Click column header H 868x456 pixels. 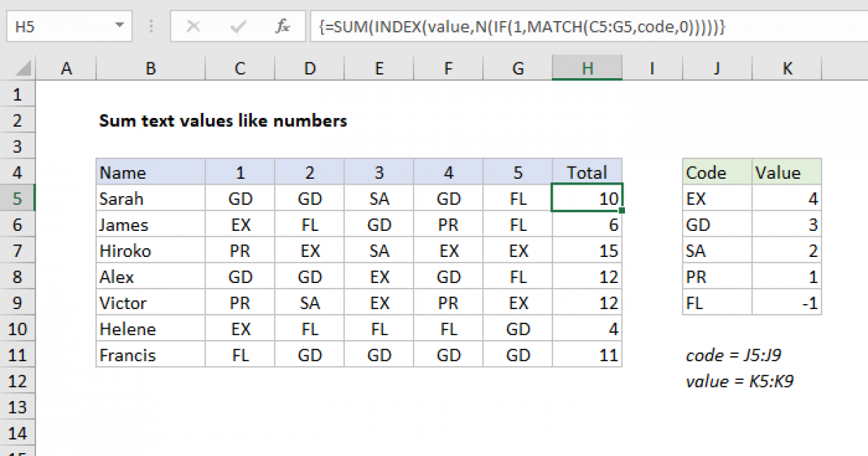(587, 67)
